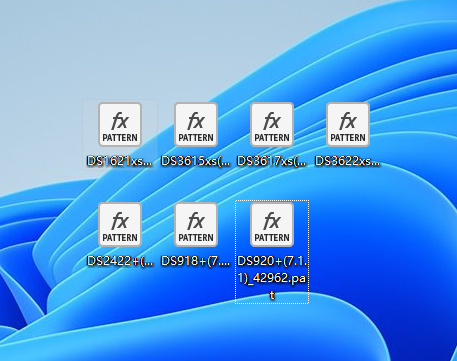Click the DS2422+(... filename label
Image resolution: width=457 pixels, height=361 pixels.
pyautogui.click(x=120, y=261)
